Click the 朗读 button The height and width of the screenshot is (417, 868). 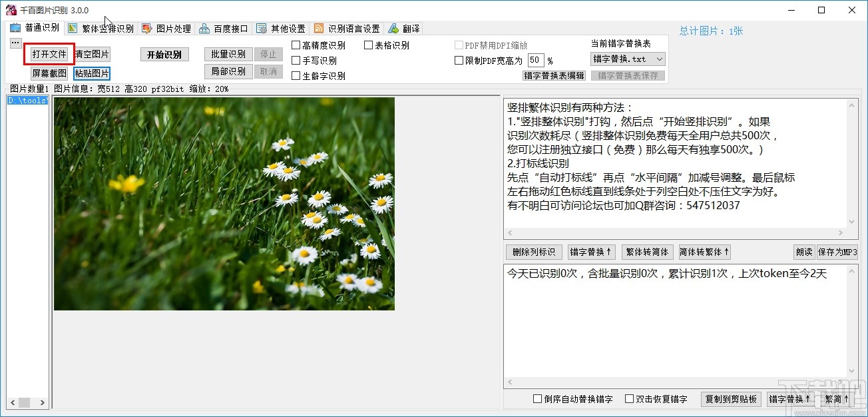click(x=804, y=252)
